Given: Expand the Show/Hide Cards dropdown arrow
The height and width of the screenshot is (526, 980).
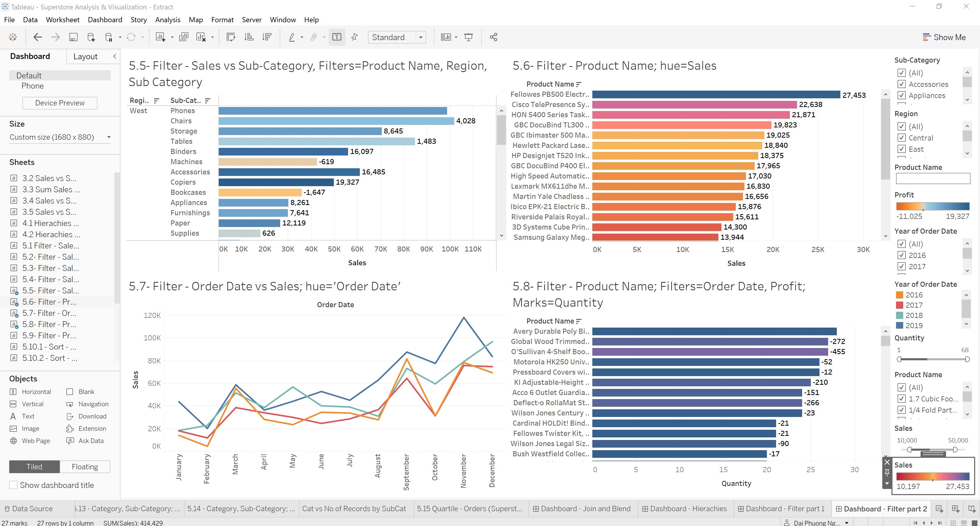Looking at the screenshot, I should coord(456,37).
